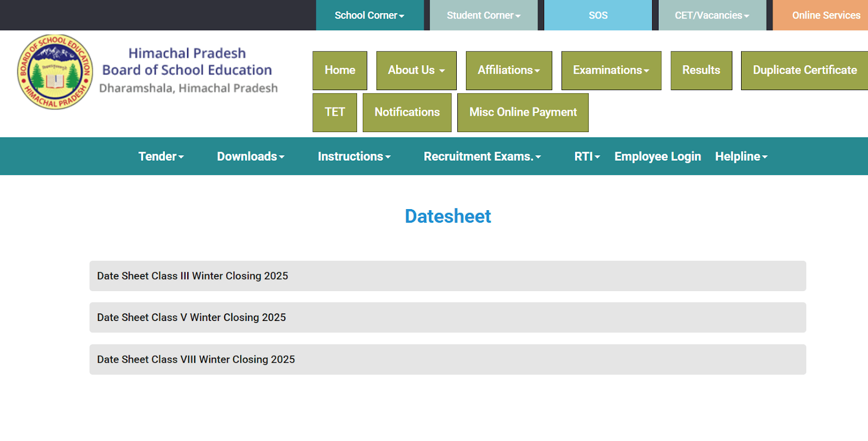The height and width of the screenshot is (441, 868).
Task: Open the Student Corner dropdown menu
Action: pos(483,15)
